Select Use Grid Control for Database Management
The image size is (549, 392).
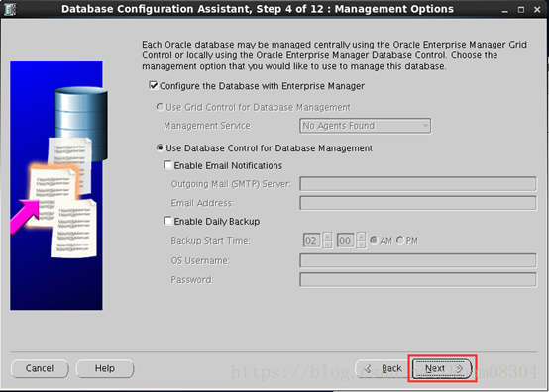click(x=160, y=107)
